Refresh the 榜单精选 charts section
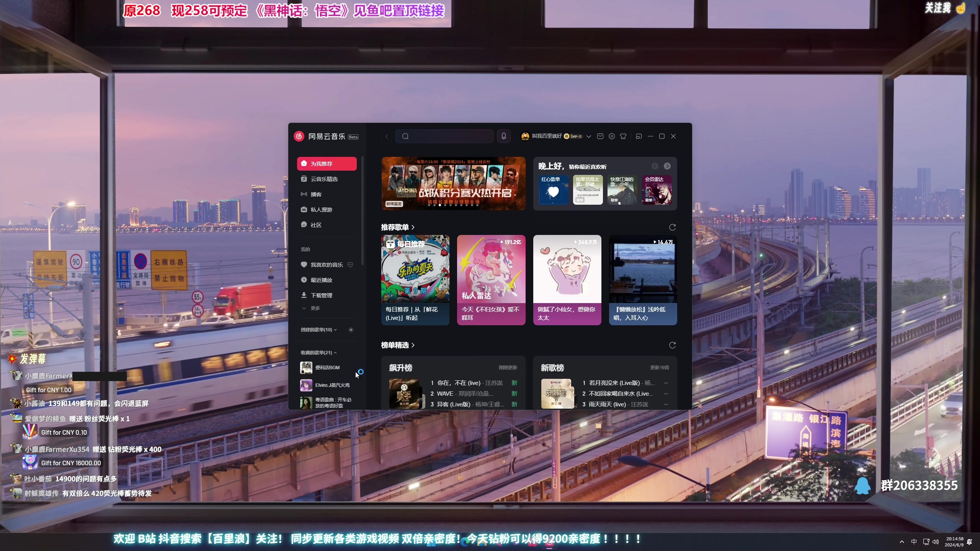Image resolution: width=980 pixels, height=551 pixels. 672,345
